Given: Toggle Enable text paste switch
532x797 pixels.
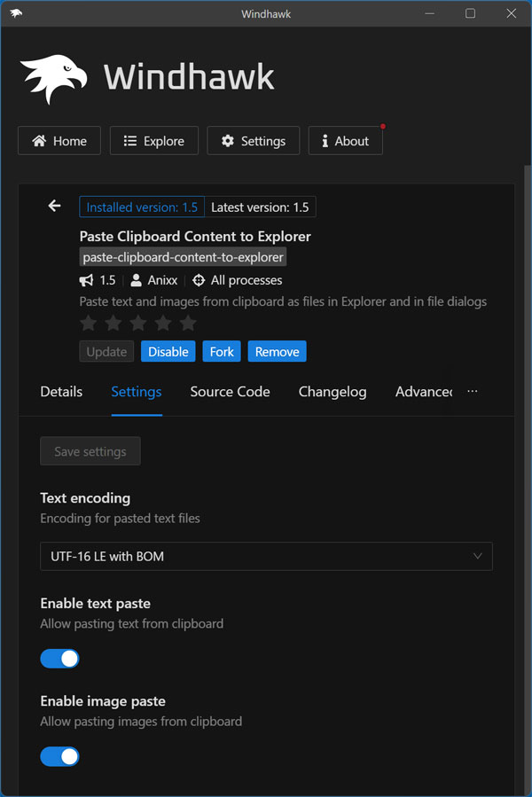Looking at the screenshot, I should 60,659.
